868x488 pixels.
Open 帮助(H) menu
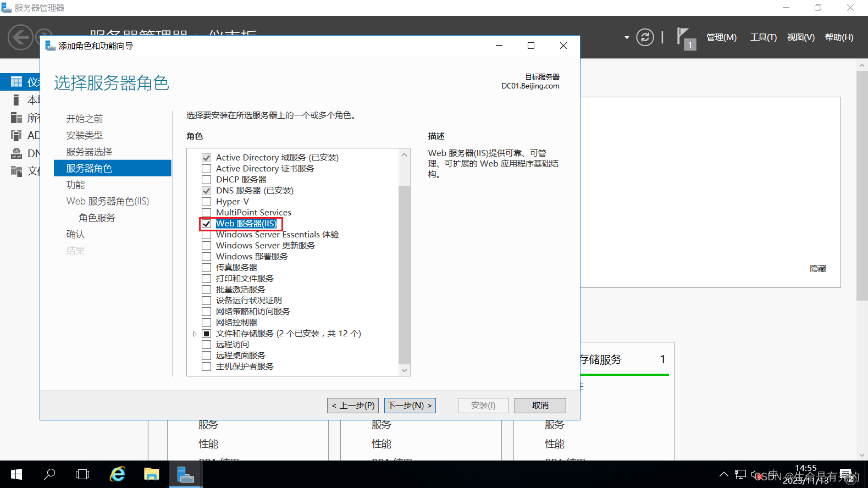pyautogui.click(x=839, y=37)
